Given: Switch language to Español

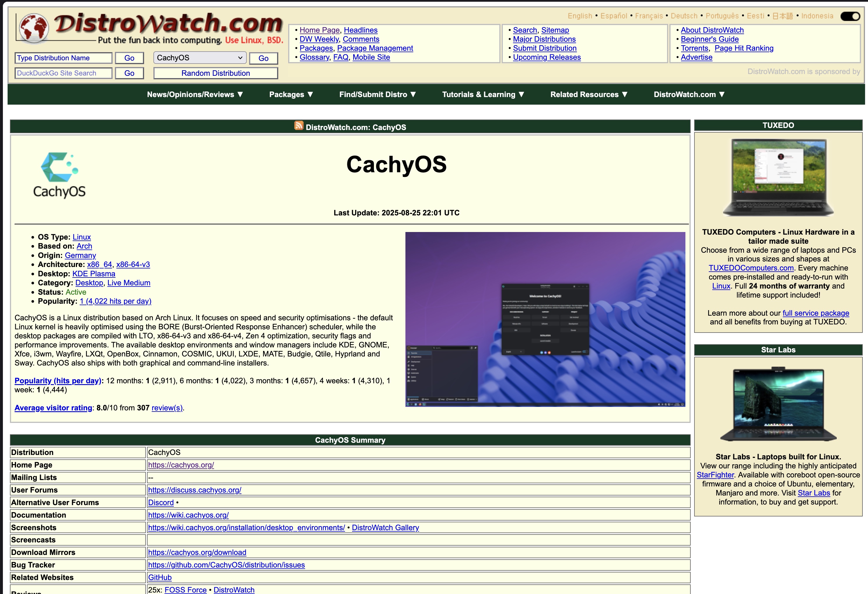Looking at the screenshot, I should click(x=614, y=16).
